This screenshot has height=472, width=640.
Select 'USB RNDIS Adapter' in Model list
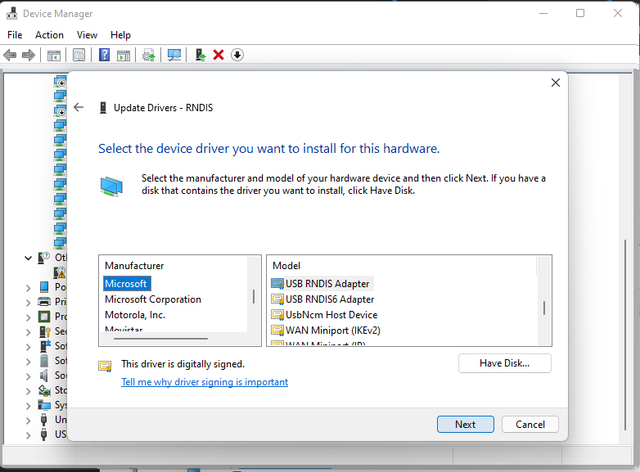coord(327,283)
